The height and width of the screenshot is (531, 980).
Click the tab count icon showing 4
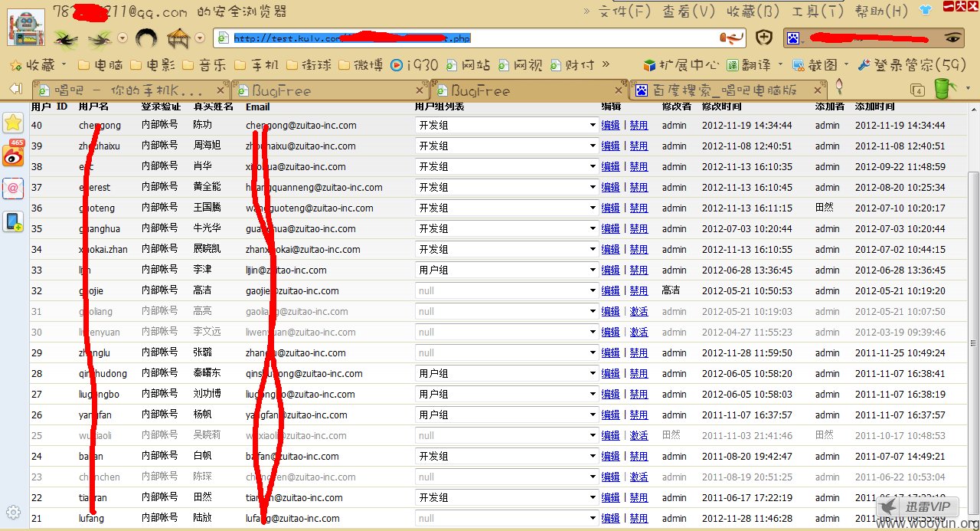916,91
